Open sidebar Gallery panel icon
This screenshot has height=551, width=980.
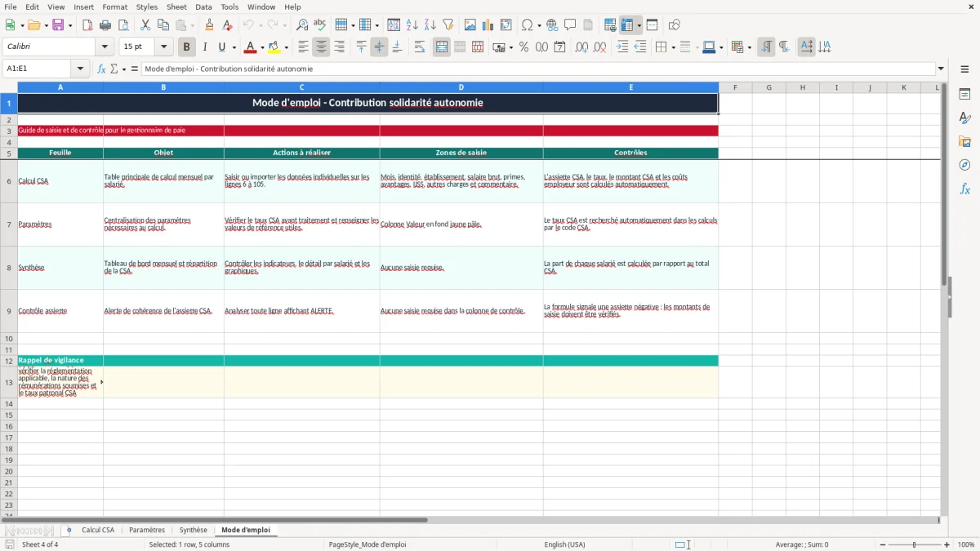[x=964, y=142]
